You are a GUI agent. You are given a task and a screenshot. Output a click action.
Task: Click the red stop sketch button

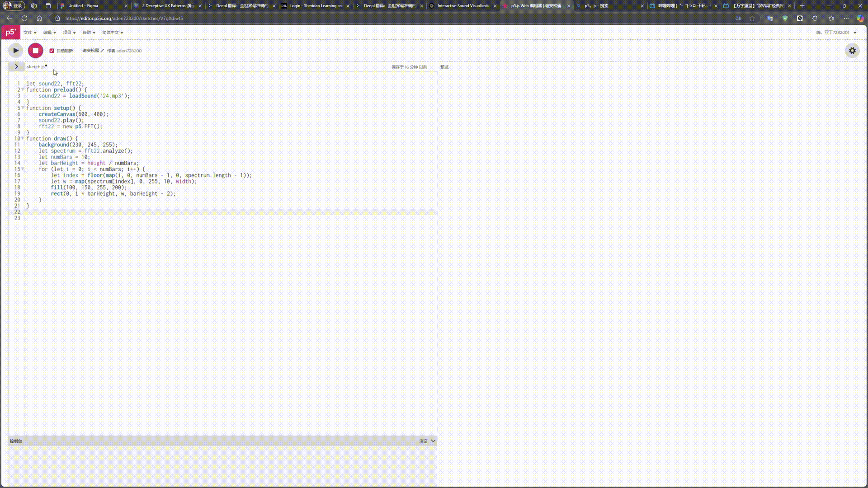pos(35,51)
